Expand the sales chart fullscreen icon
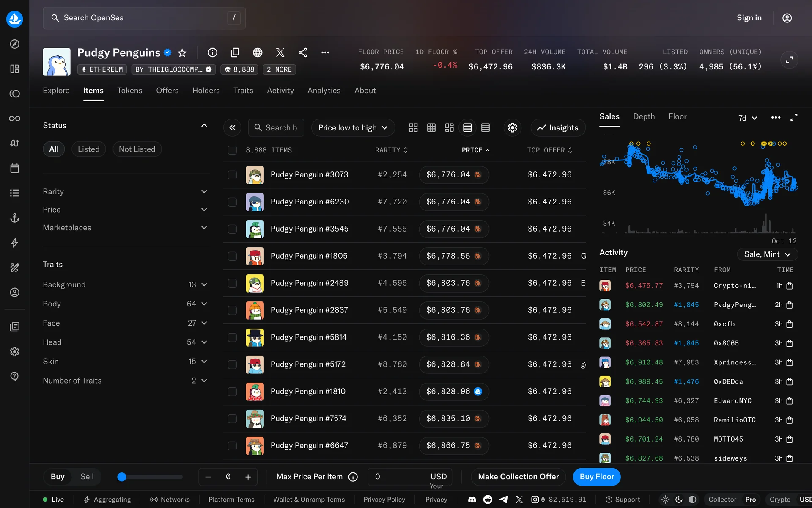Image resolution: width=812 pixels, height=508 pixels. pos(794,118)
